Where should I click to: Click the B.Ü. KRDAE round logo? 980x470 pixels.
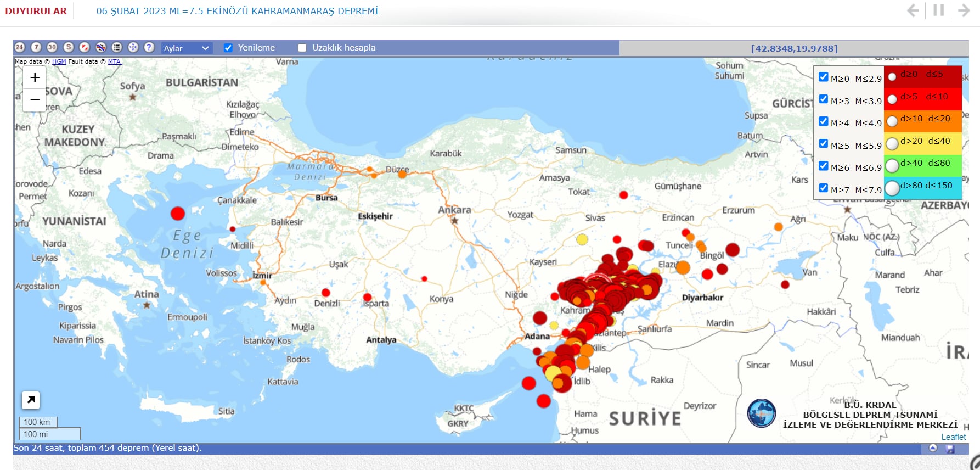click(x=762, y=413)
